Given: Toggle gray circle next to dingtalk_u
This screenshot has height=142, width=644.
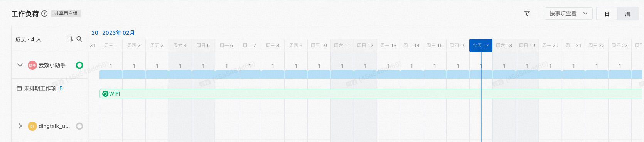Looking at the screenshot, I should 79,126.
